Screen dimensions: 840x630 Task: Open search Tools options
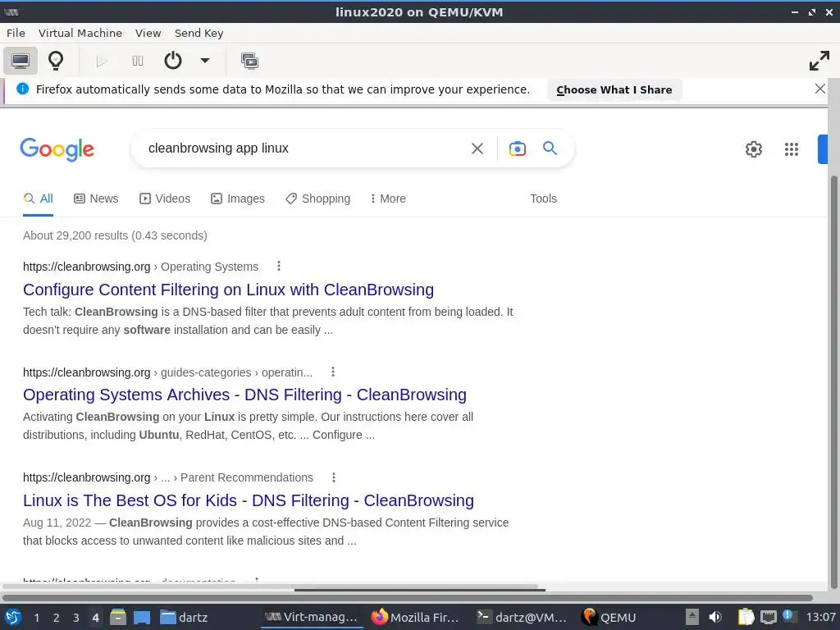click(x=543, y=199)
